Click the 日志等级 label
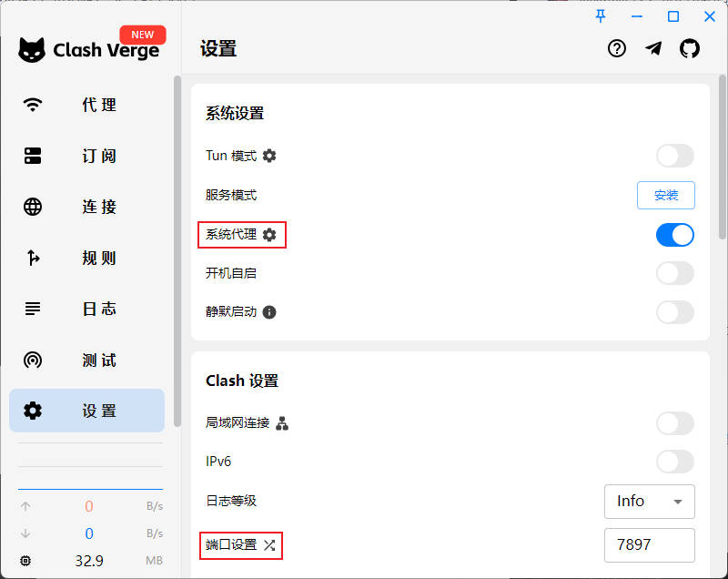The image size is (728, 579). pyautogui.click(x=231, y=501)
